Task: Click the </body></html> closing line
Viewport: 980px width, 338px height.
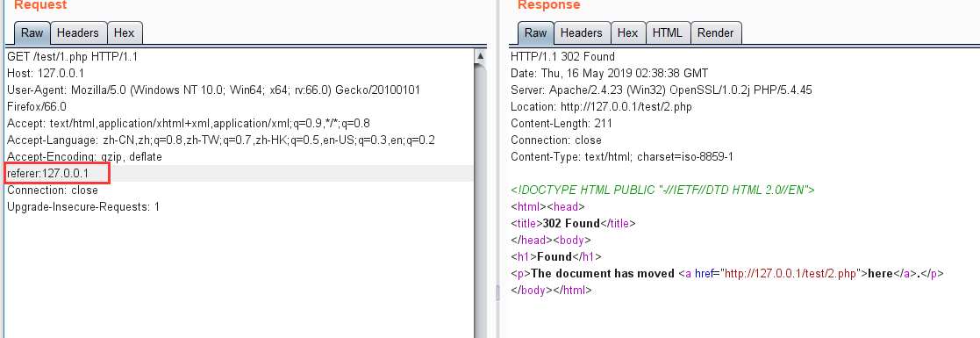Action: 551,290
